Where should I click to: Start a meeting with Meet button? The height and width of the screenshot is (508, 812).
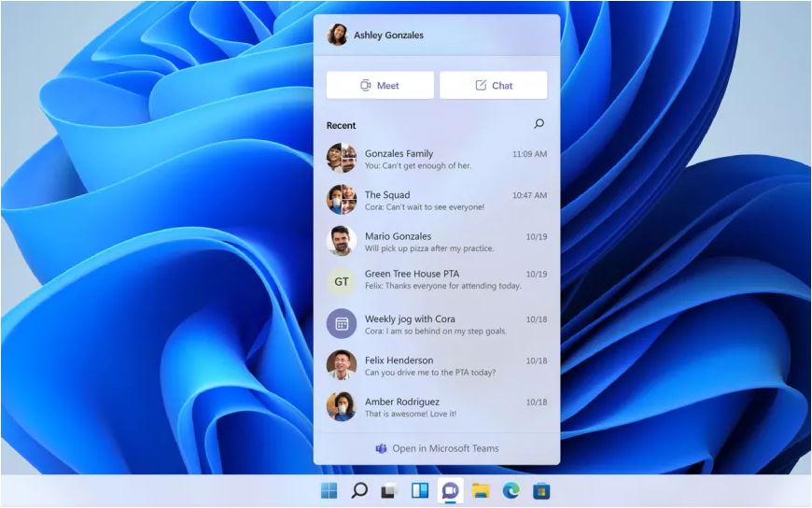coord(380,85)
